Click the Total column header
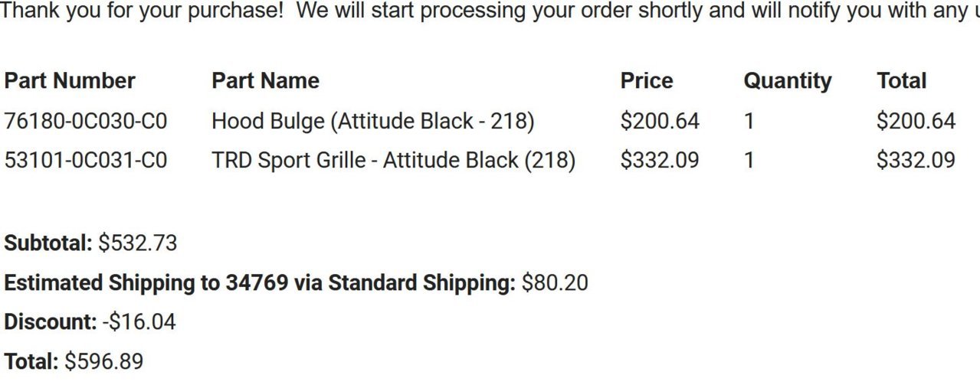The image size is (980, 388). point(901,81)
